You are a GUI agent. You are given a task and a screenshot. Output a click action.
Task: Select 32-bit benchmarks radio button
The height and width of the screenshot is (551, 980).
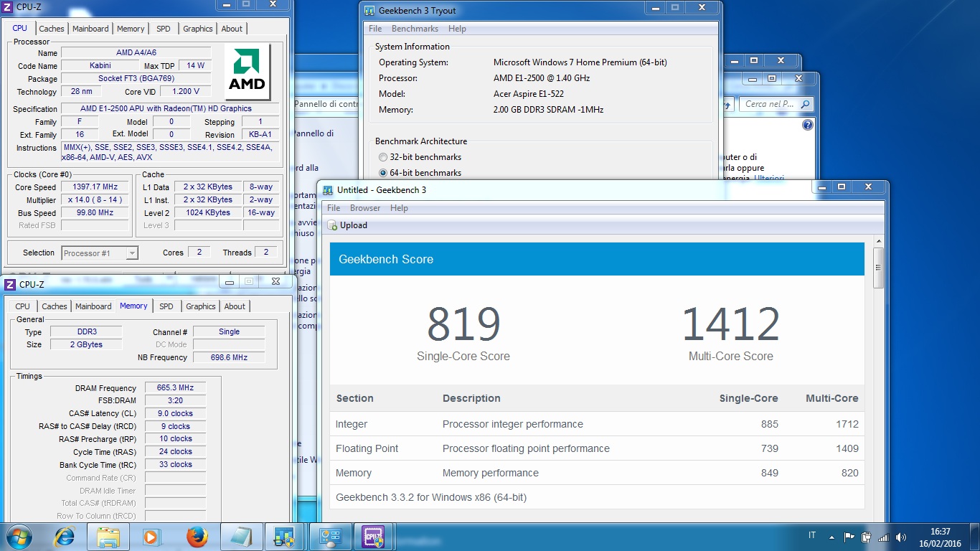pyautogui.click(x=383, y=157)
